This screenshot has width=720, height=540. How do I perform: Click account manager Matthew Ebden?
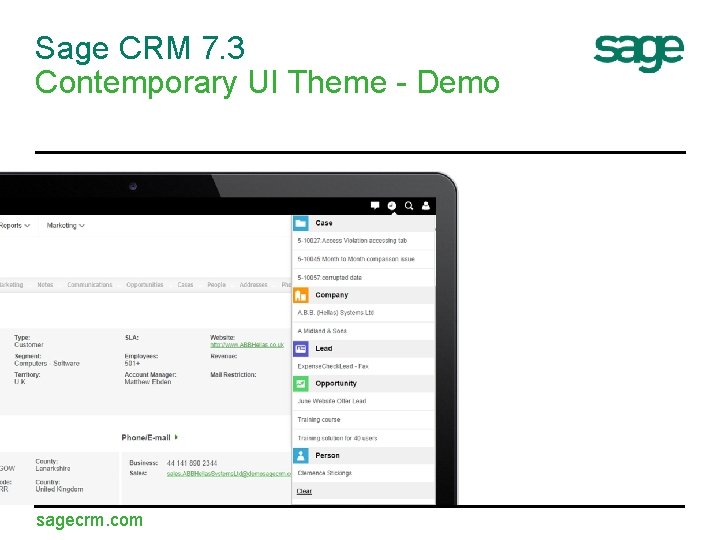[x=148, y=382]
